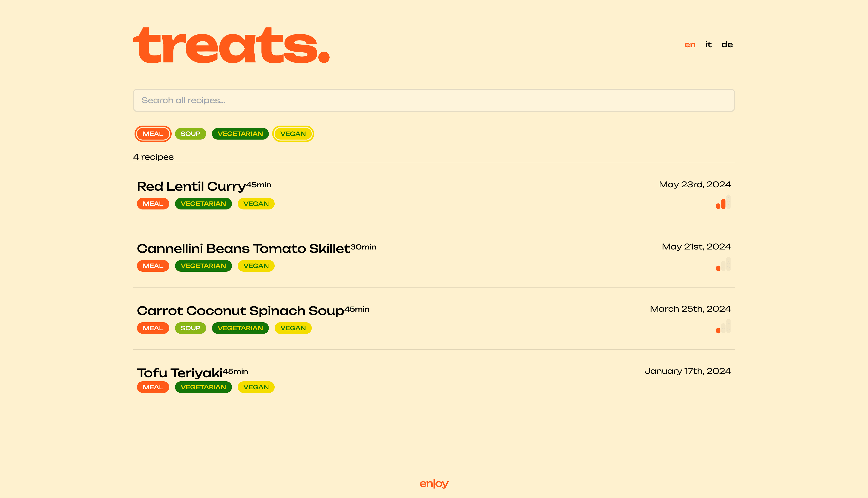Click Cannellini Beans Skillet difficulty bars icon
This screenshot has height=498, width=868.
pos(723,265)
